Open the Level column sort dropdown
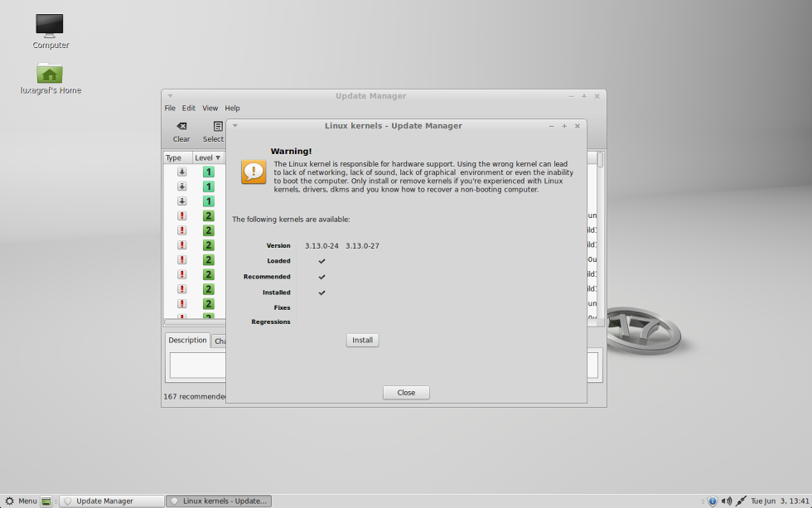The width and height of the screenshot is (812, 508). (217, 157)
